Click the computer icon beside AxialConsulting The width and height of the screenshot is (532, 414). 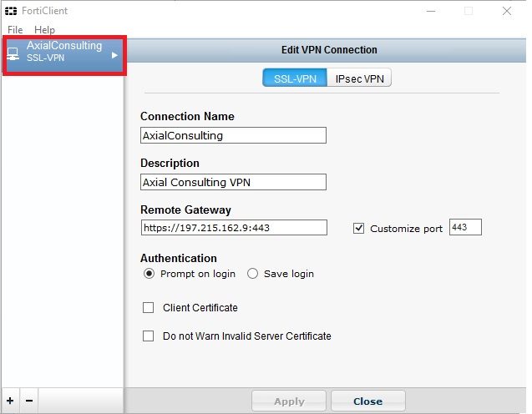pos(13,54)
